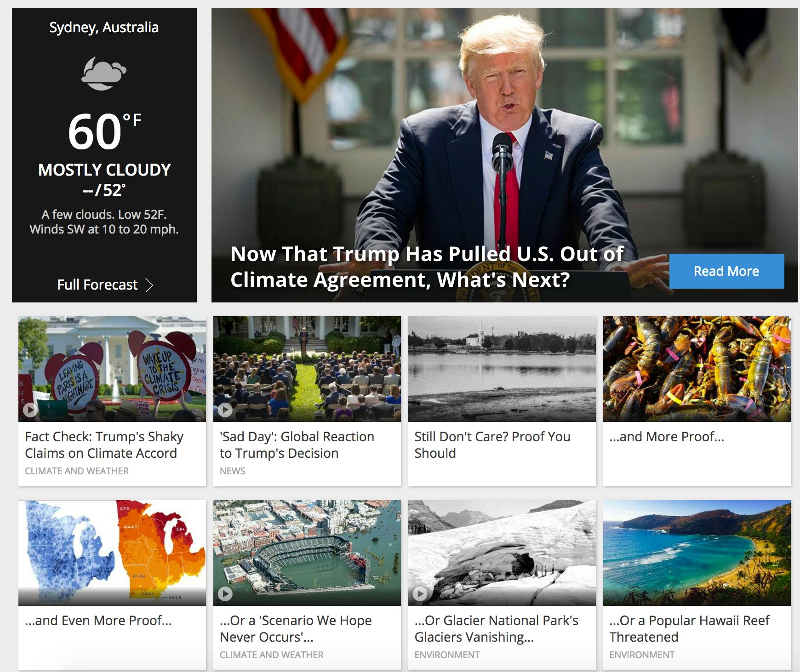This screenshot has height=672, width=800.
Task: Play the Glacier National Park video
Action: pyautogui.click(x=420, y=593)
